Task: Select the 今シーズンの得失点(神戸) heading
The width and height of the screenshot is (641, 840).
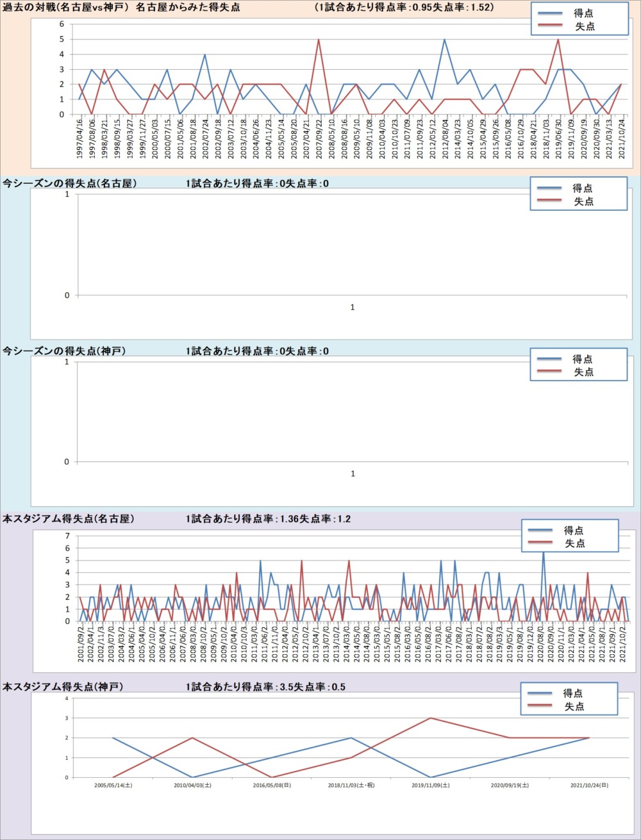Action: pyautogui.click(x=64, y=351)
